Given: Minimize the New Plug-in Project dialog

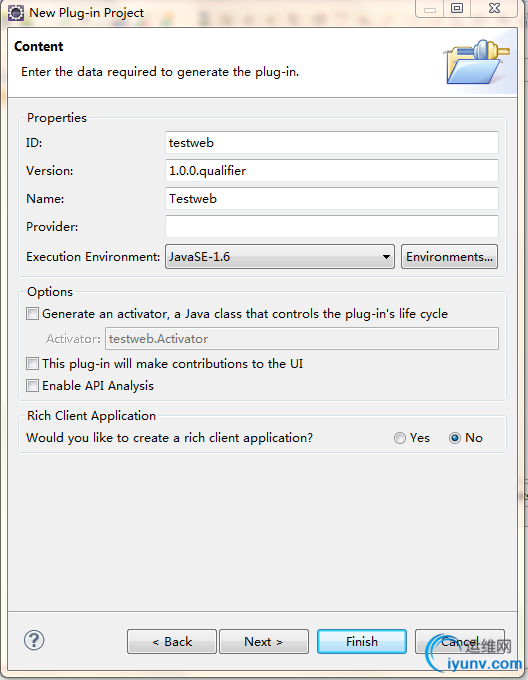Looking at the screenshot, I should [430, 8].
